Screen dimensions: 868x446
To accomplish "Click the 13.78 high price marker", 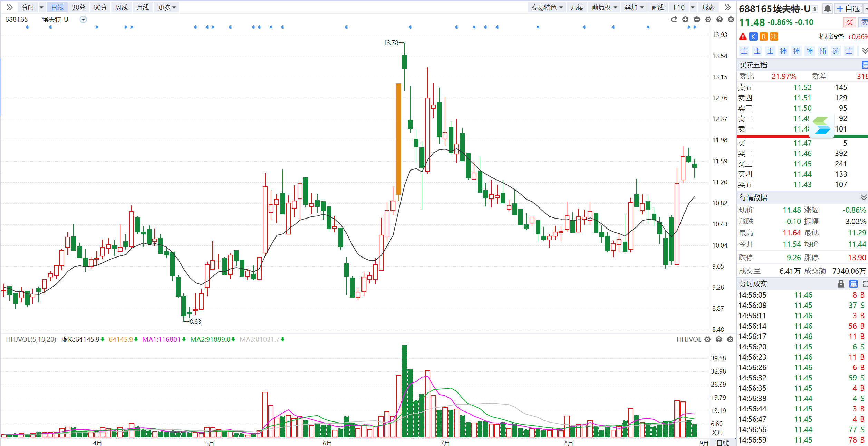I will click(x=391, y=43).
